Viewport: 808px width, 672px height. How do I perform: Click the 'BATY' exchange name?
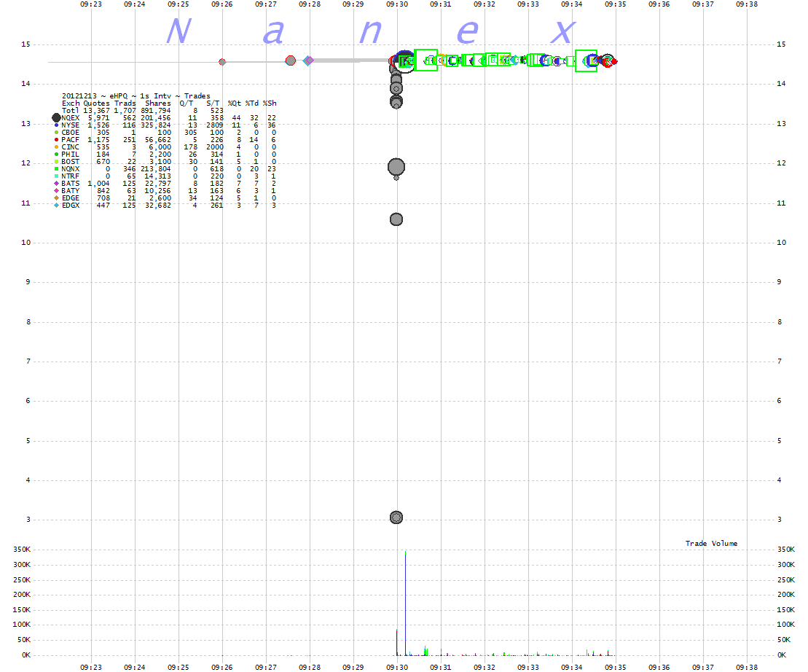[x=71, y=191]
